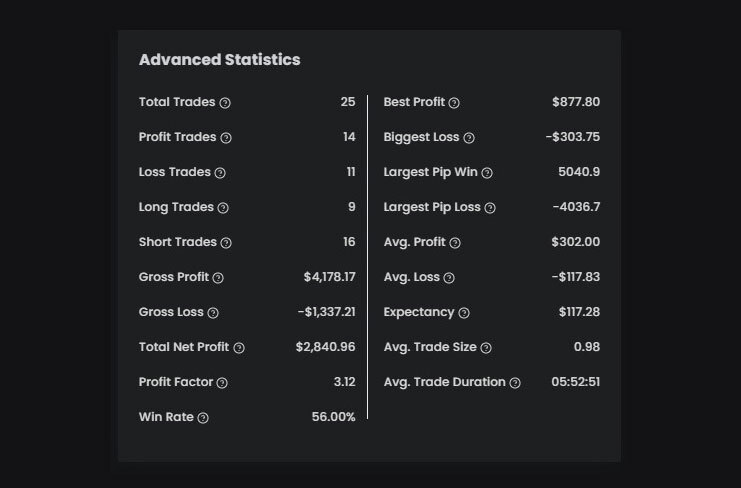The width and height of the screenshot is (741, 488).
Task: Show the Largest Pip Win help tooltip icon
Action: click(x=487, y=173)
